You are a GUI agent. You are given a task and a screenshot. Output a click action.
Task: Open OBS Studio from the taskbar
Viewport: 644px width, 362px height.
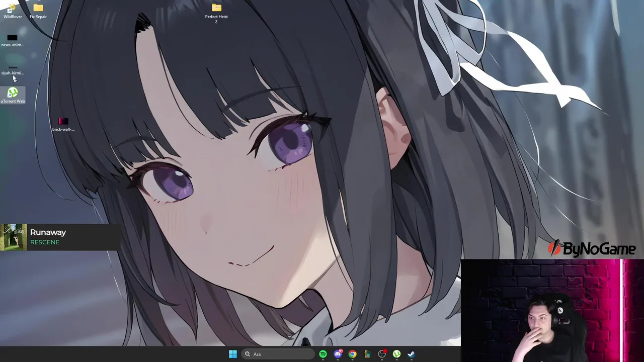point(382,354)
